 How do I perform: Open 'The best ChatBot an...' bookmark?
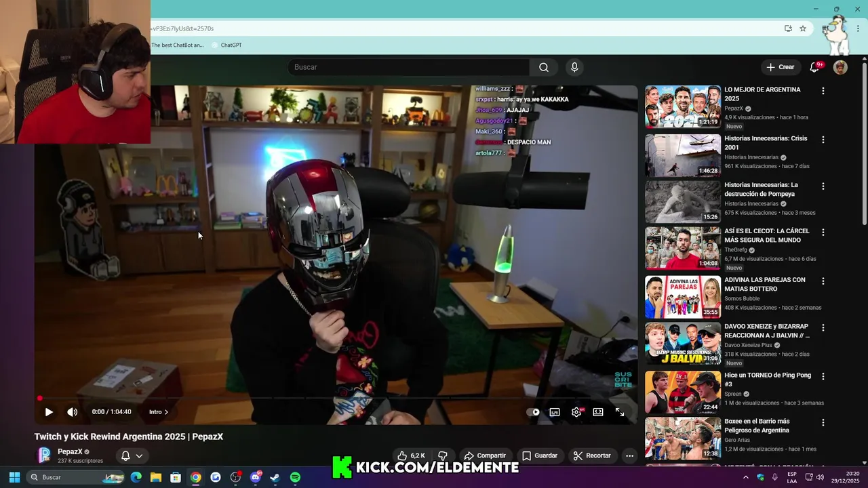pyautogui.click(x=178, y=45)
